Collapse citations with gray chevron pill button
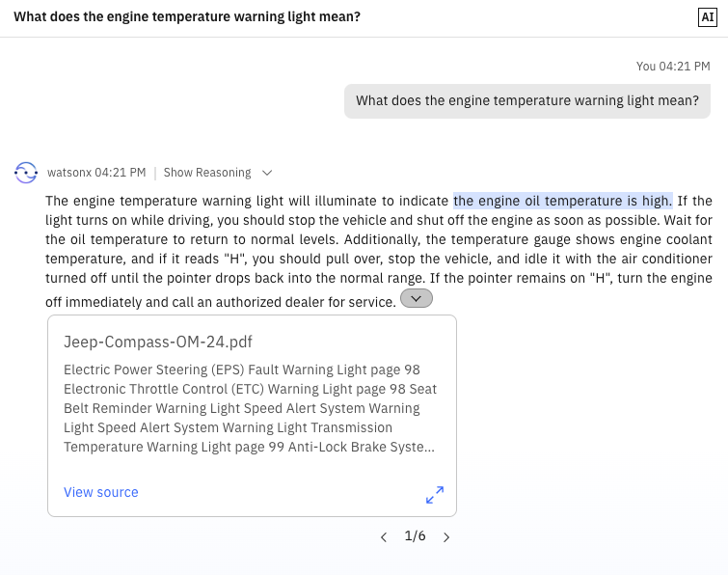The width and height of the screenshot is (728, 575). (x=417, y=299)
